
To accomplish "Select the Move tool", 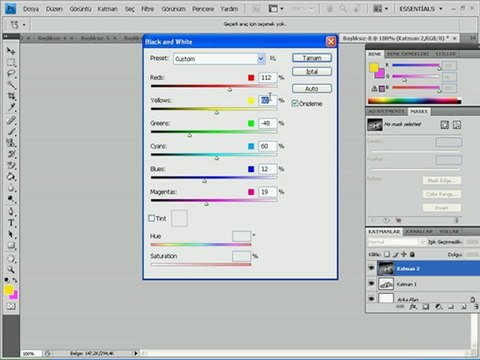I will (11, 51).
